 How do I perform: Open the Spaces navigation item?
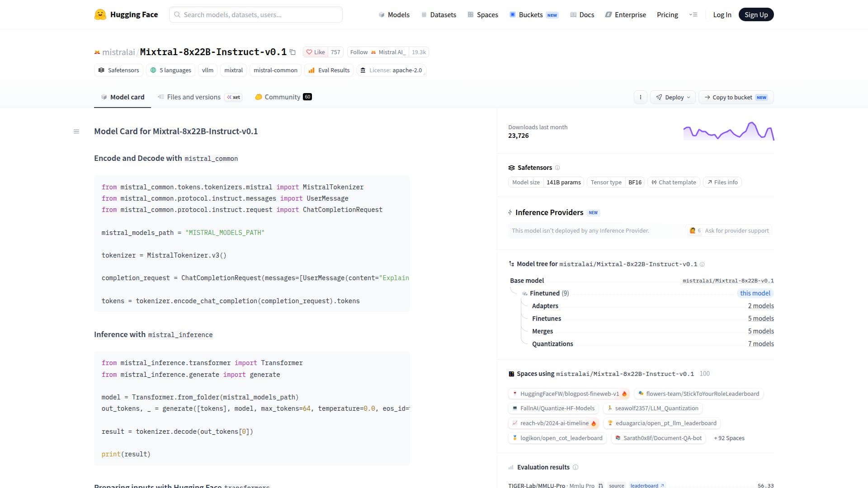pyautogui.click(x=482, y=14)
